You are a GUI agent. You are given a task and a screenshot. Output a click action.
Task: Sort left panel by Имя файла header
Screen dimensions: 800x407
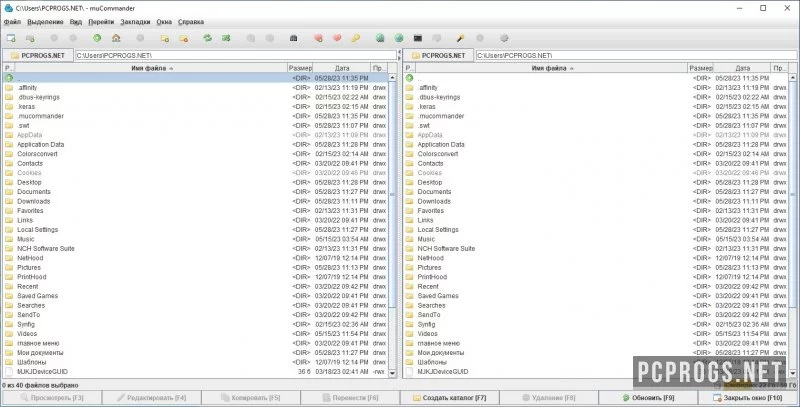pos(152,68)
